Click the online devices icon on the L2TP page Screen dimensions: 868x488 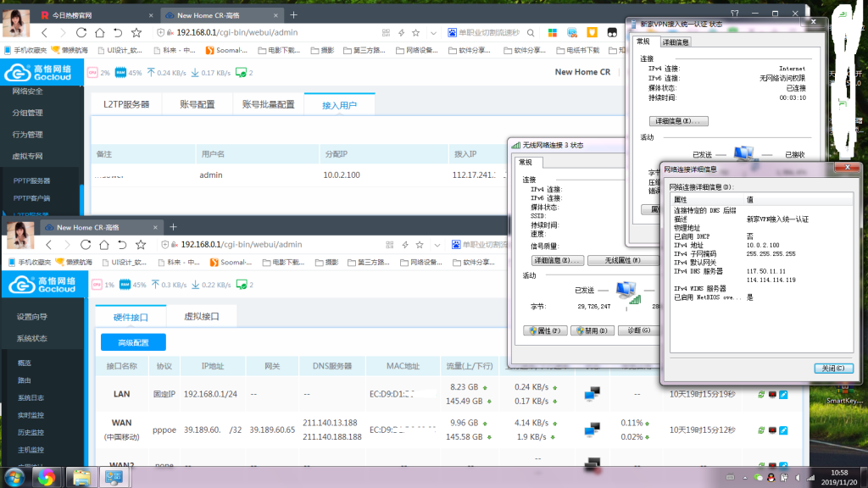coord(241,73)
